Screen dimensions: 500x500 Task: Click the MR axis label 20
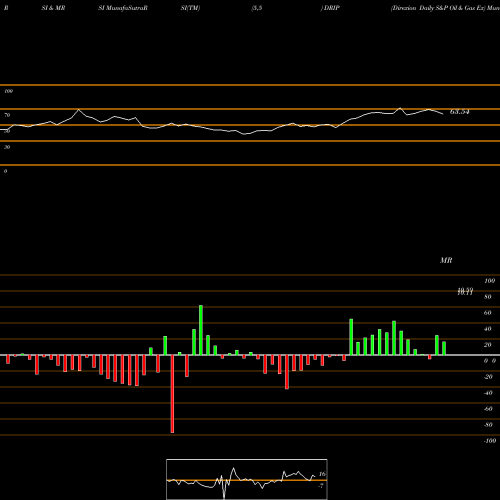[488, 345]
